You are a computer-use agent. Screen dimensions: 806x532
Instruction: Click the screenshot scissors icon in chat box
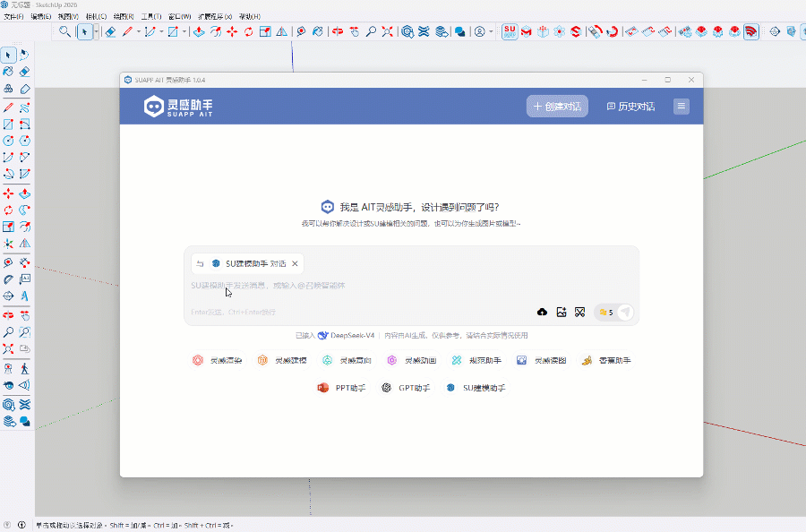579,312
